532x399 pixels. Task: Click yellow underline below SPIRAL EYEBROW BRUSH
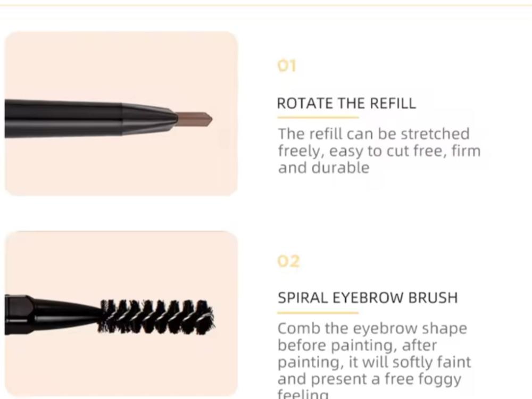click(318, 313)
